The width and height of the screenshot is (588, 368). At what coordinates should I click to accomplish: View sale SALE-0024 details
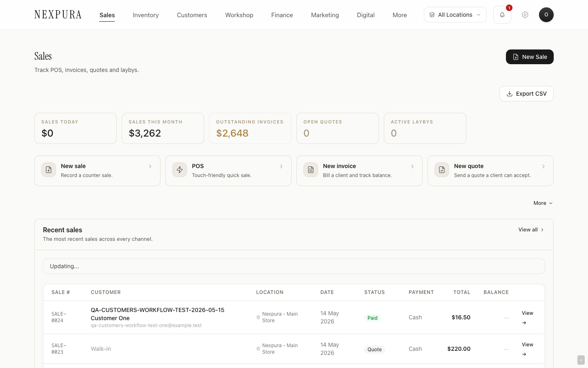click(x=528, y=317)
